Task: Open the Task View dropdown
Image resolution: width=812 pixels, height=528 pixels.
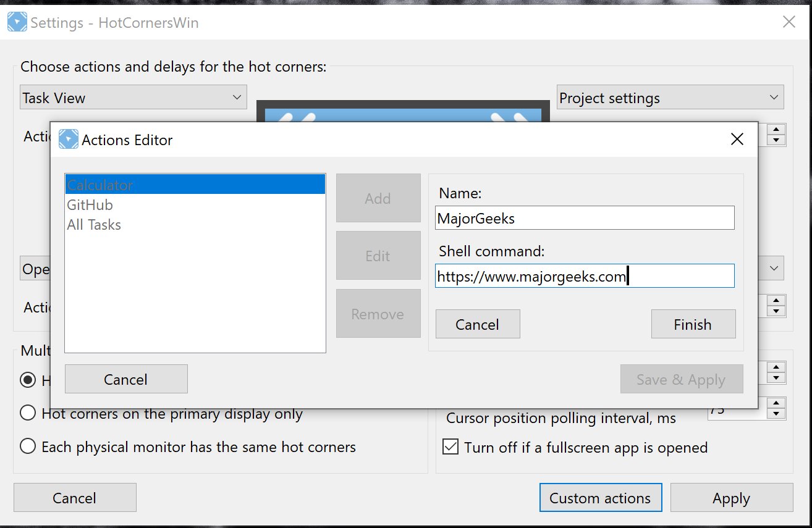Action: [x=133, y=98]
